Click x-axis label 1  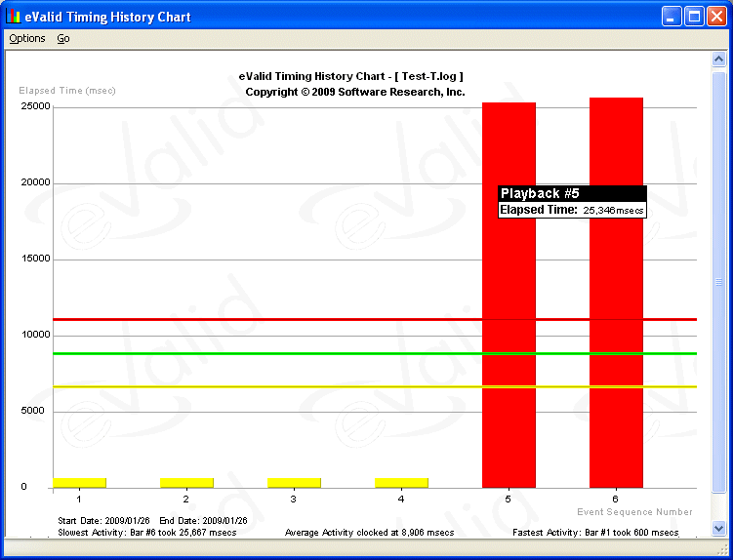click(79, 500)
